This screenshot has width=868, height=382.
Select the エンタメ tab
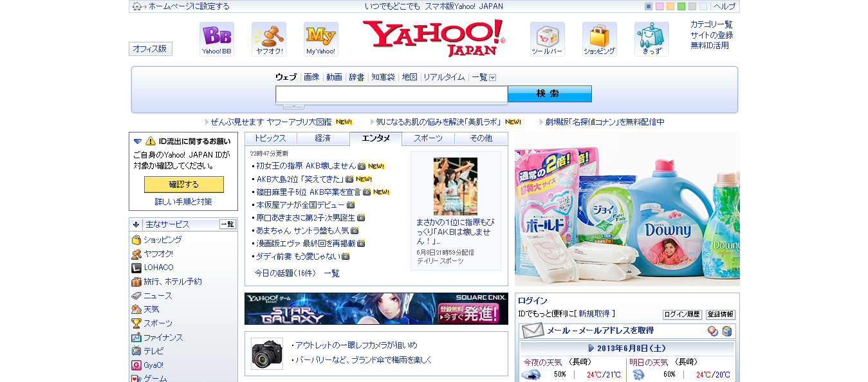(x=376, y=138)
